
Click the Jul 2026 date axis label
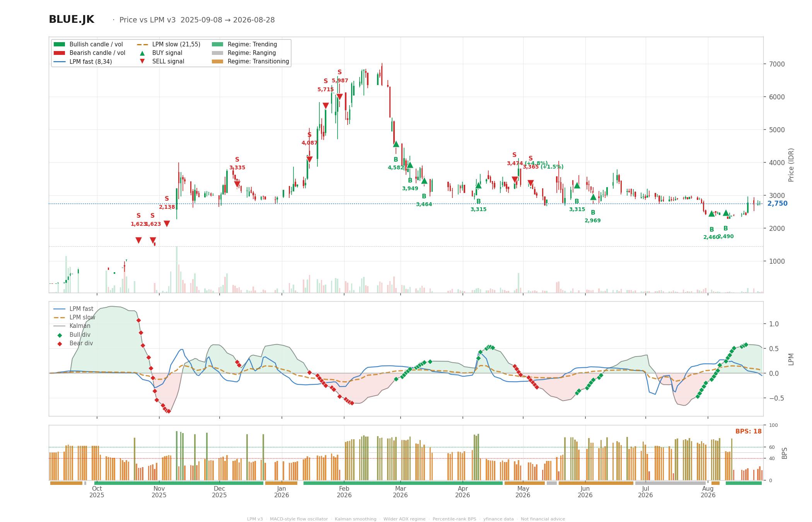[x=645, y=492]
